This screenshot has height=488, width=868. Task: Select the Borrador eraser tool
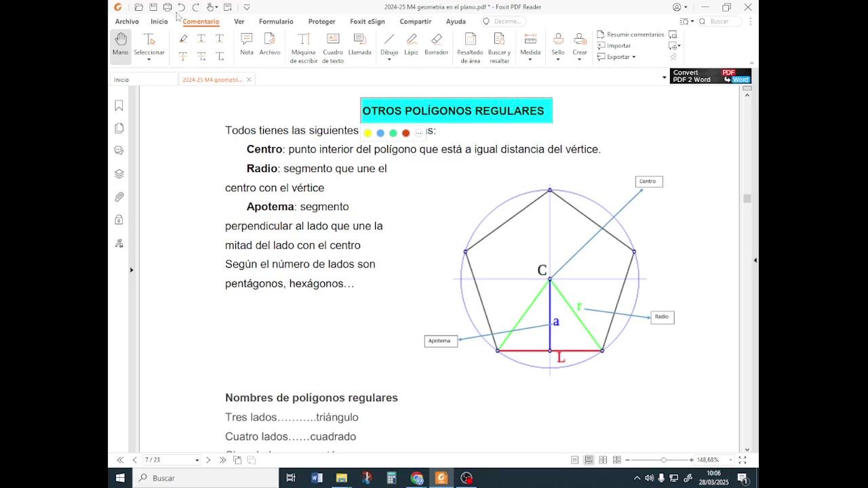437,44
